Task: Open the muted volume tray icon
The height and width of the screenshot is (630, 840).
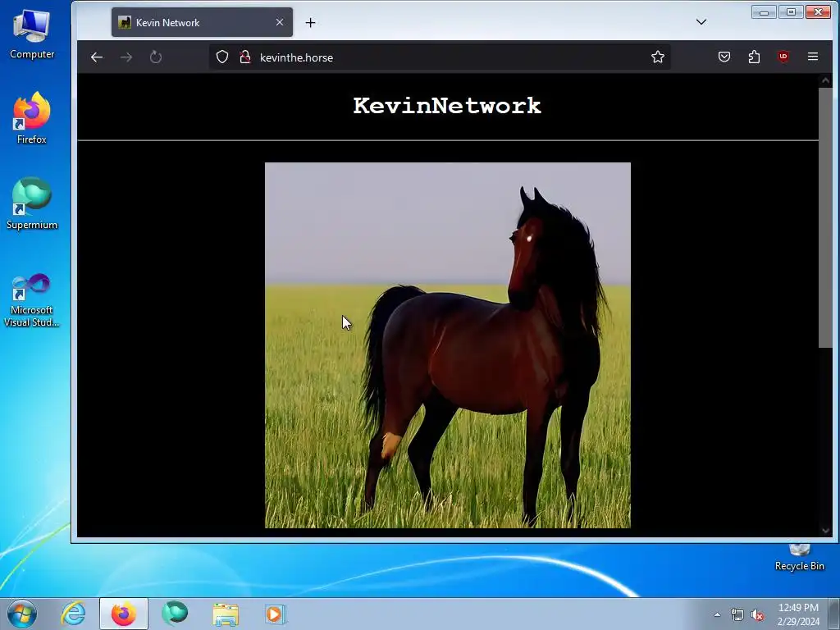Action: pos(757,615)
